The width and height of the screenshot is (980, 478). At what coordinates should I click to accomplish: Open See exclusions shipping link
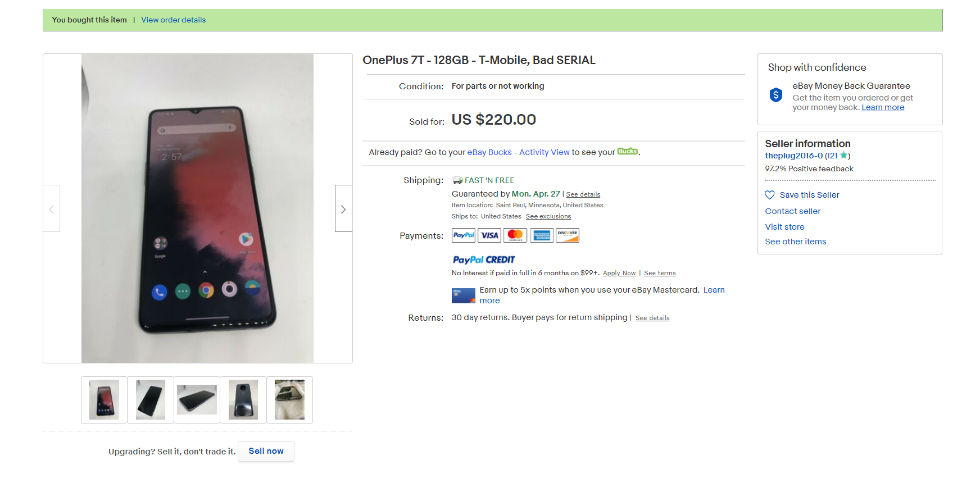click(548, 217)
